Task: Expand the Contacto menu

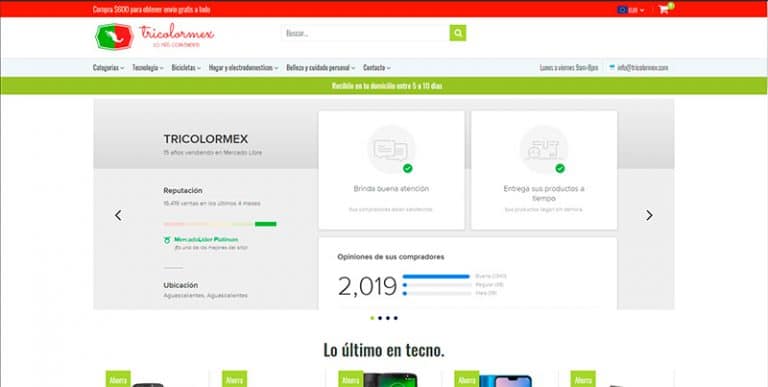Action: coord(377,68)
